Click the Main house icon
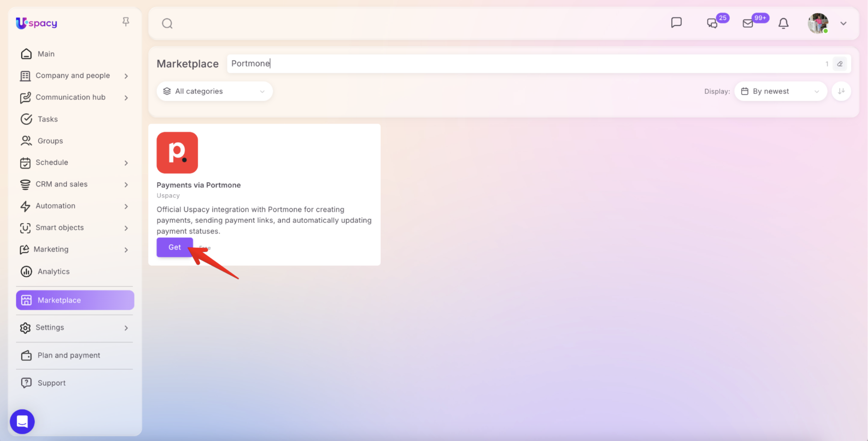 point(26,54)
